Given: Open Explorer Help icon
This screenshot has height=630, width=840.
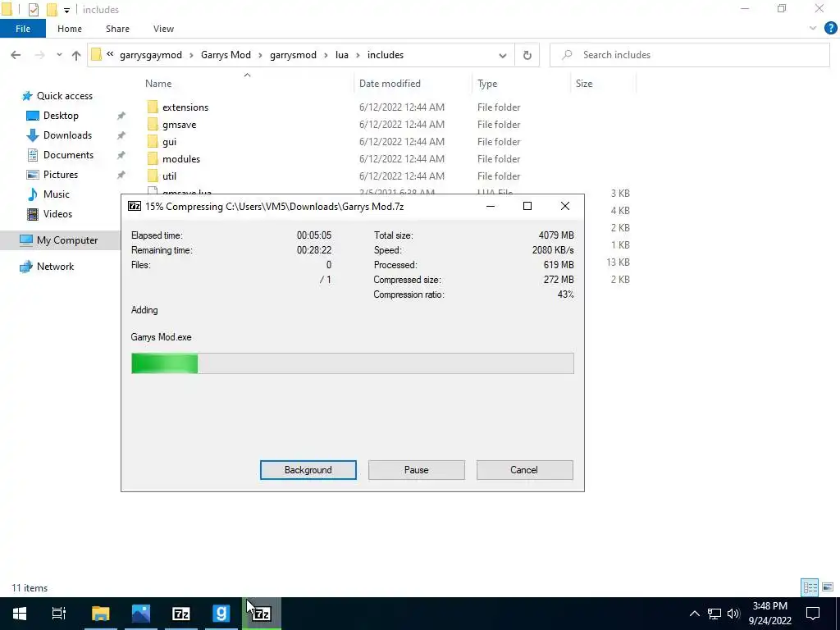Looking at the screenshot, I should point(830,29).
